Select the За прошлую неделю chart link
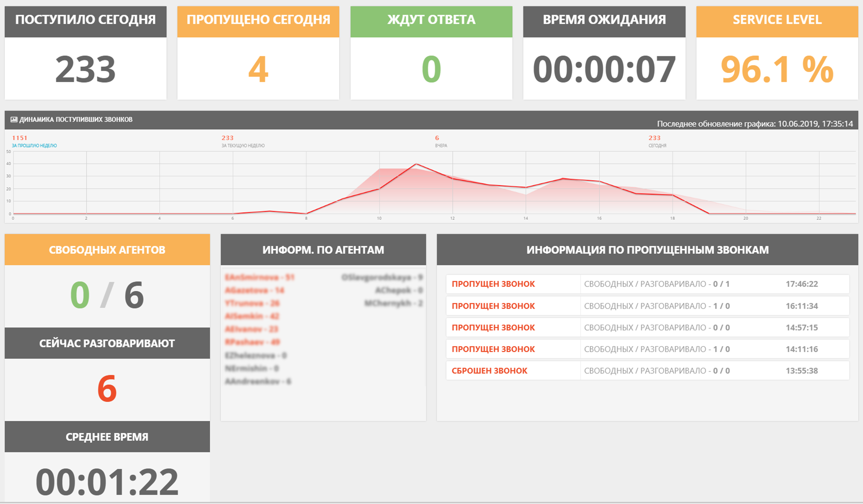Viewport: 863px width, 504px height. [x=34, y=145]
